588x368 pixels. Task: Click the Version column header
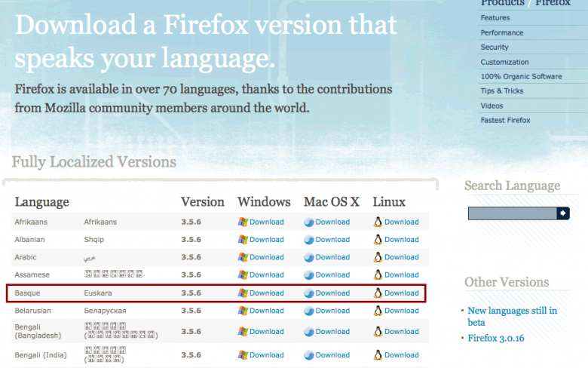pyautogui.click(x=203, y=202)
